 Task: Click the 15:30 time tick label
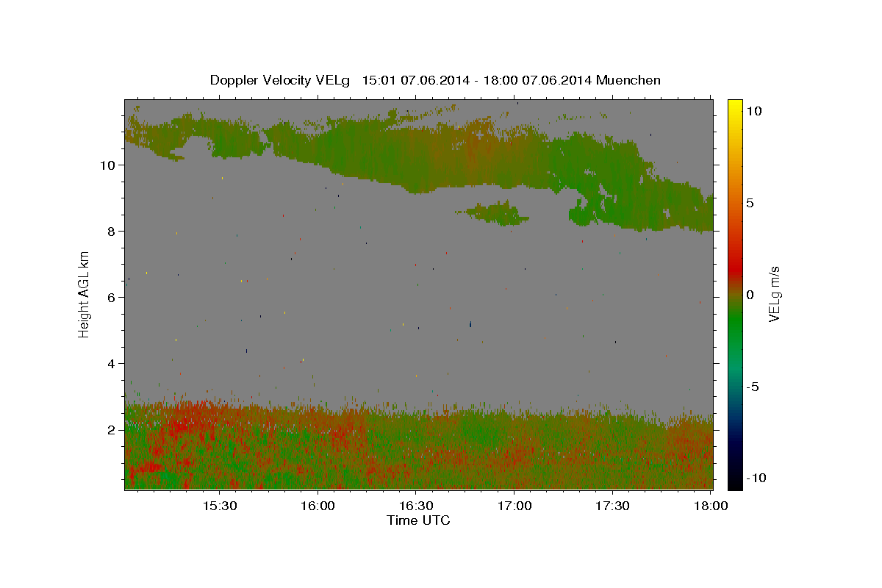tap(219, 506)
